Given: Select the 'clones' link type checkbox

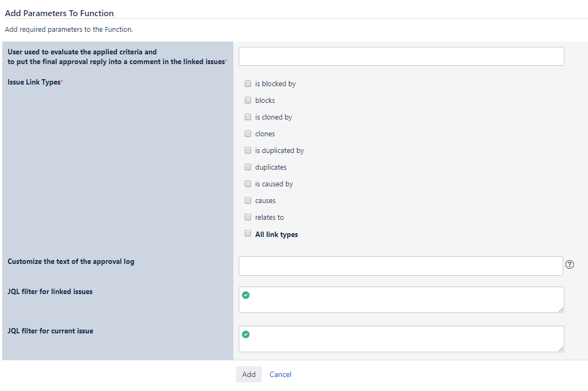Looking at the screenshot, I should (248, 134).
